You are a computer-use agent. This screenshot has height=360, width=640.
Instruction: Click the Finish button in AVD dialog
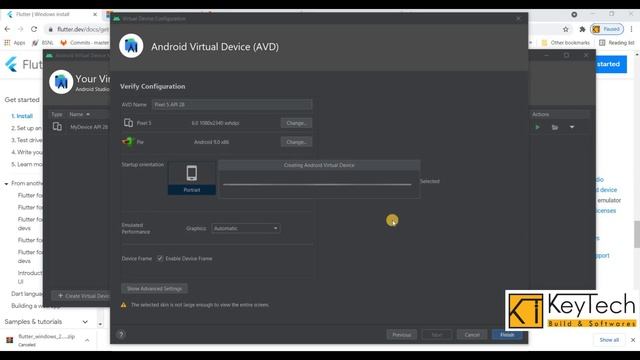pos(507,335)
